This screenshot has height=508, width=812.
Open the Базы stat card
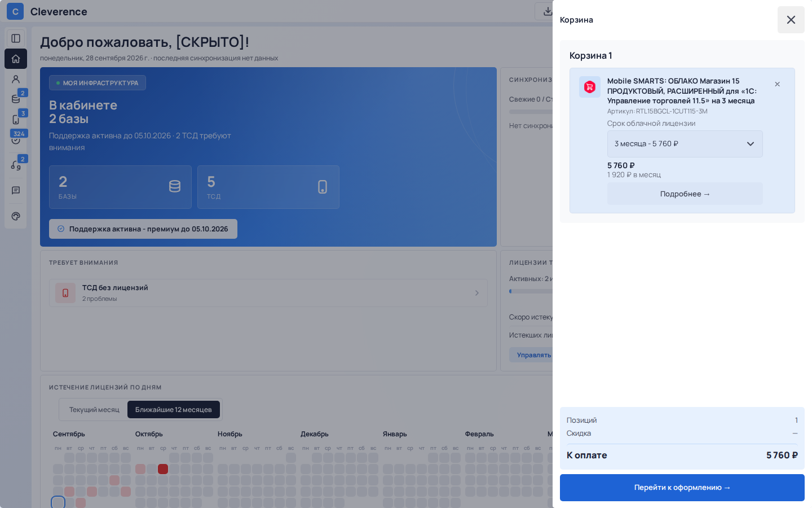click(x=120, y=187)
